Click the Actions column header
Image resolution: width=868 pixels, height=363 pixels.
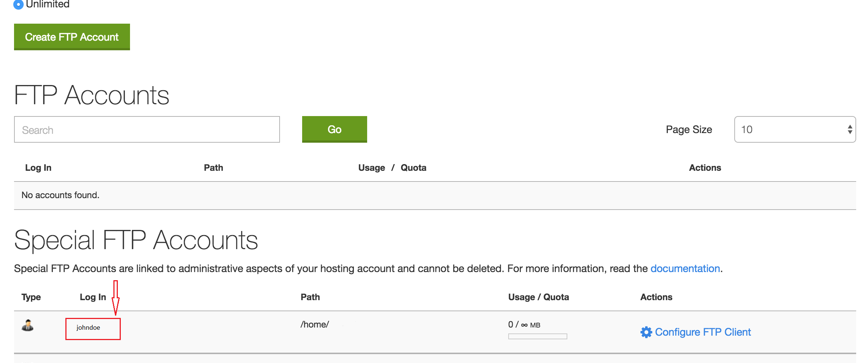705,167
